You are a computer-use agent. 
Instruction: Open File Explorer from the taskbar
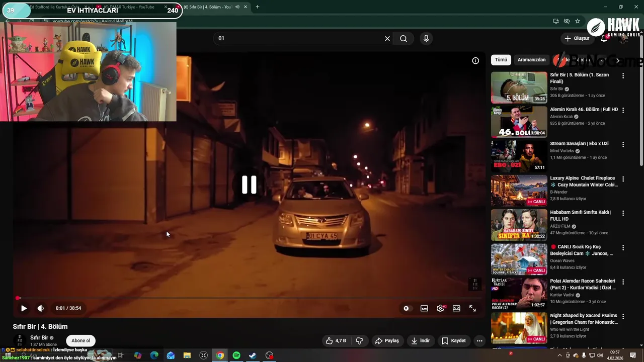187,355
